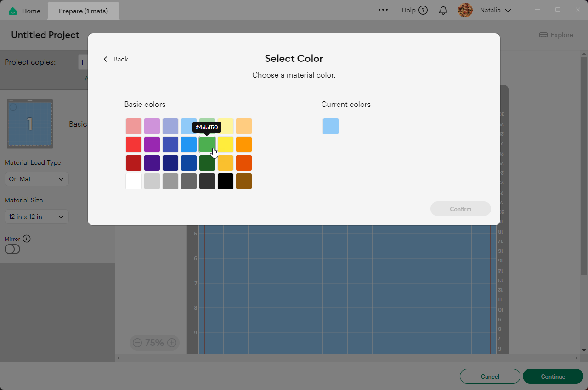Cancel the mat preparation
The width and height of the screenshot is (588, 390).
pos(490,376)
